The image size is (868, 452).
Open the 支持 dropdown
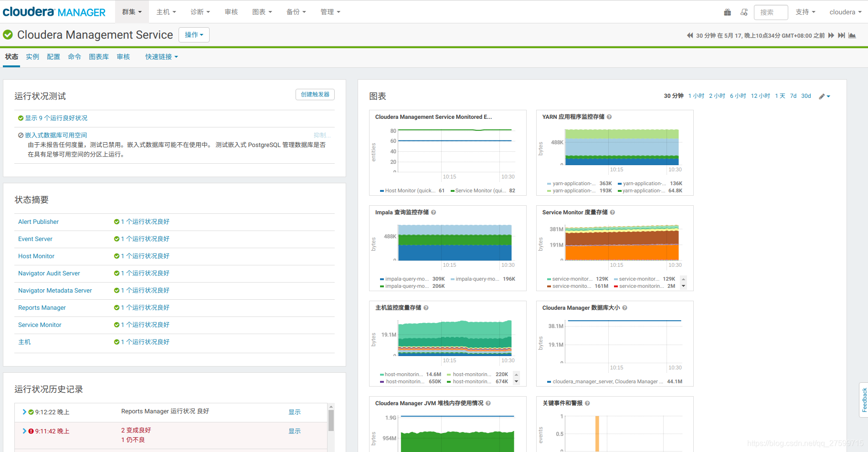(x=805, y=12)
